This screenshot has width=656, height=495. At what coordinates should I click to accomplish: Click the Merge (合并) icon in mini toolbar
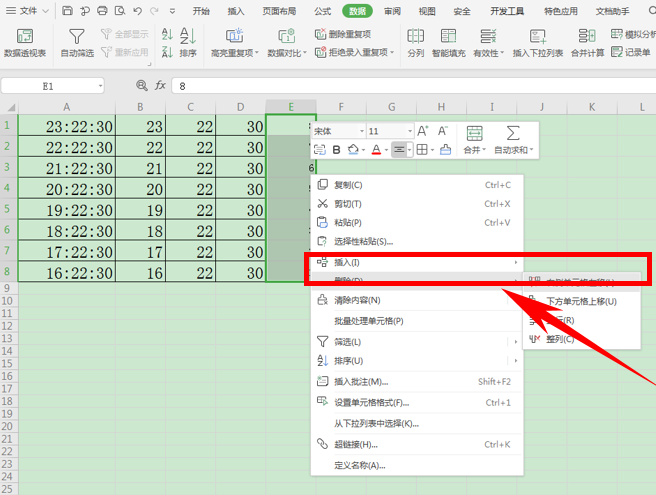(x=474, y=136)
